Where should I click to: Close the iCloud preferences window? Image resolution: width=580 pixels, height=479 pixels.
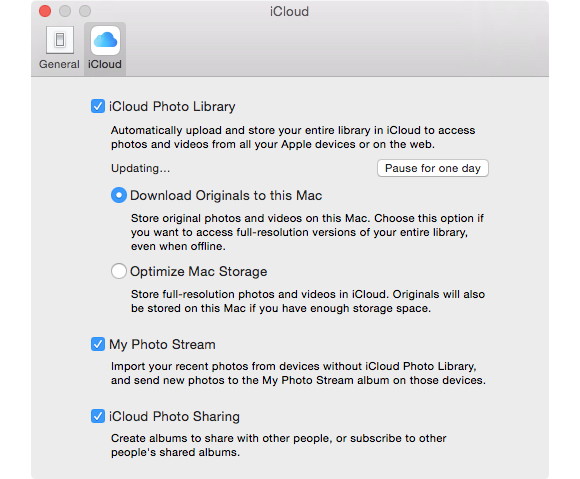[45, 11]
